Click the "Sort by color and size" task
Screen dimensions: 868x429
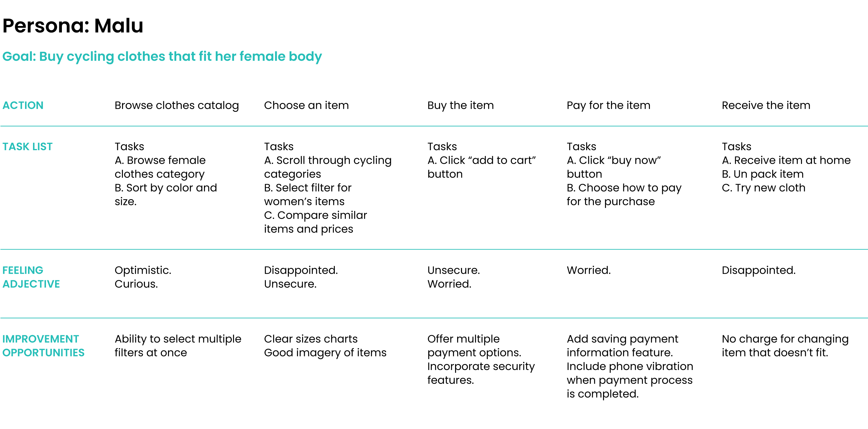(165, 194)
